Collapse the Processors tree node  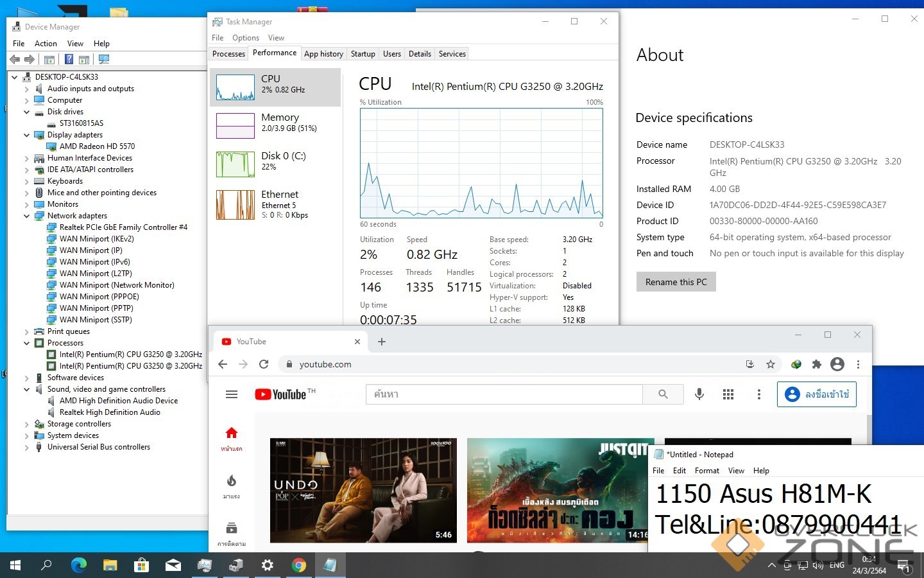[x=27, y=343]
